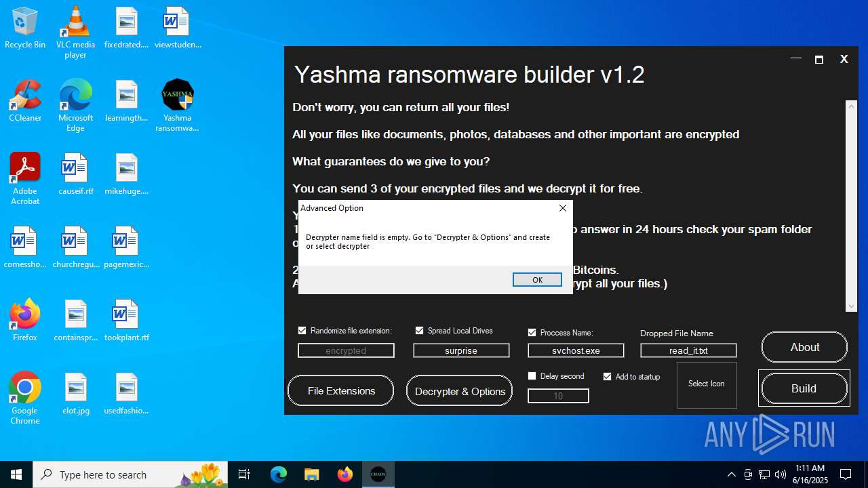Show hidden tray icons chevron

(x=731, y=474)
